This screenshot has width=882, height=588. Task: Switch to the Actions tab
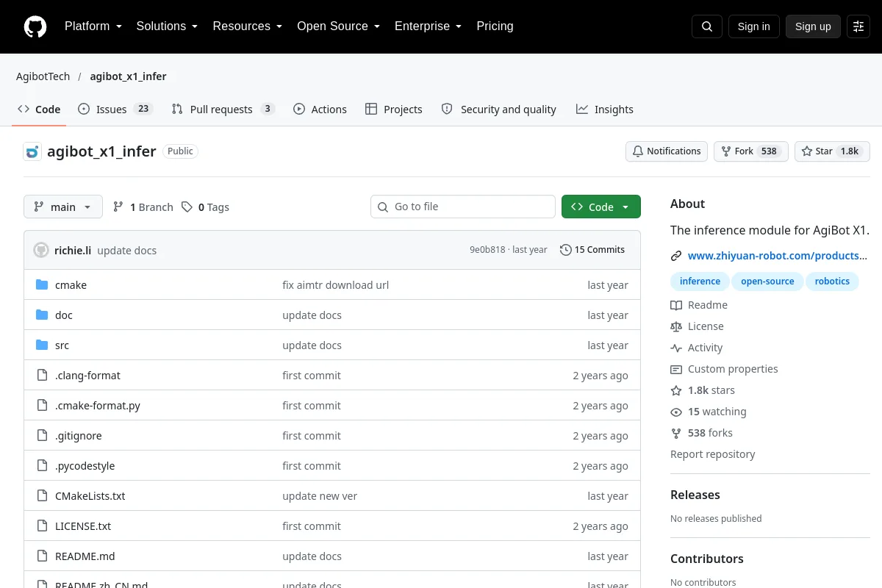(x=320, y=109)
